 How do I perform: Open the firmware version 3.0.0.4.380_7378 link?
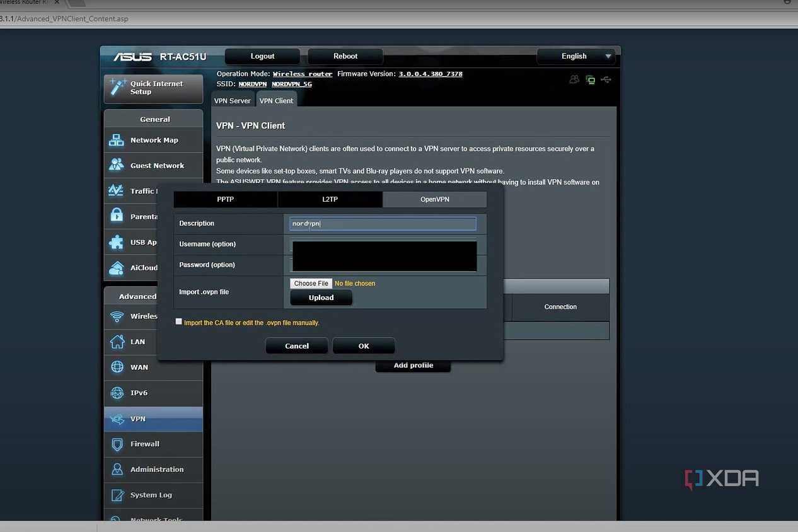(x=431, y=74)
